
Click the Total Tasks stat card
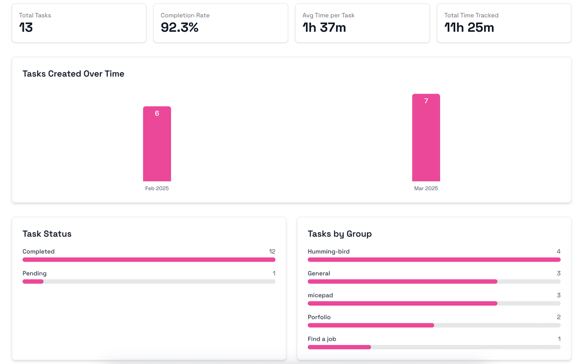pos(78,23)
